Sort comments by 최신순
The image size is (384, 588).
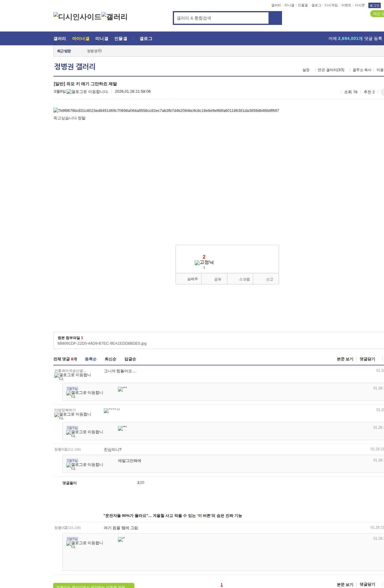click(110, 359)
